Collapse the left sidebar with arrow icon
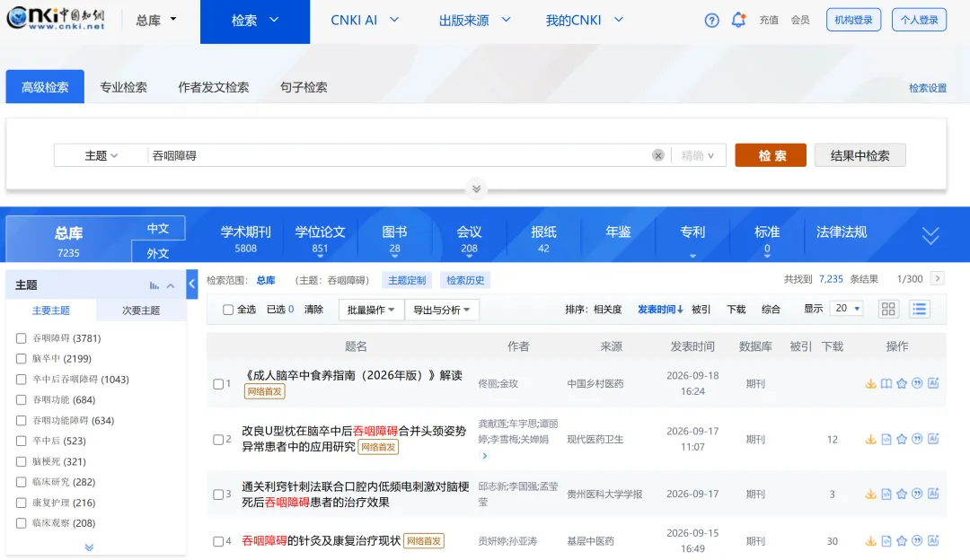 click(192, 284)
